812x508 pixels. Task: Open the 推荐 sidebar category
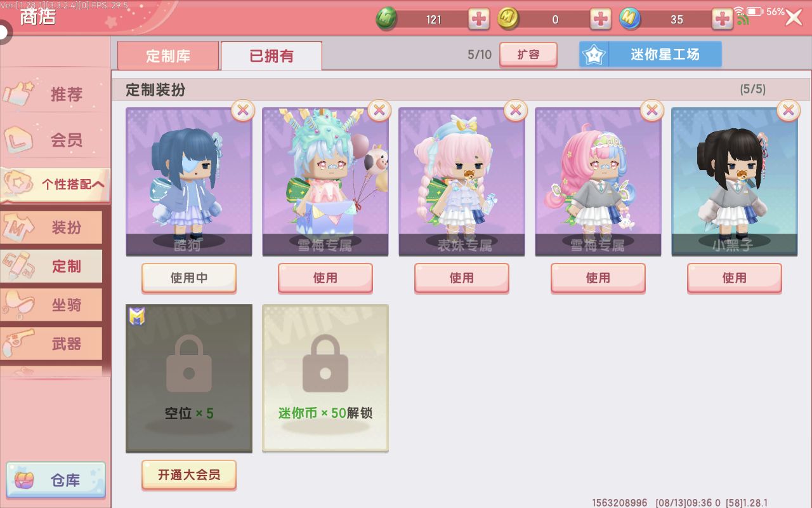55,94
